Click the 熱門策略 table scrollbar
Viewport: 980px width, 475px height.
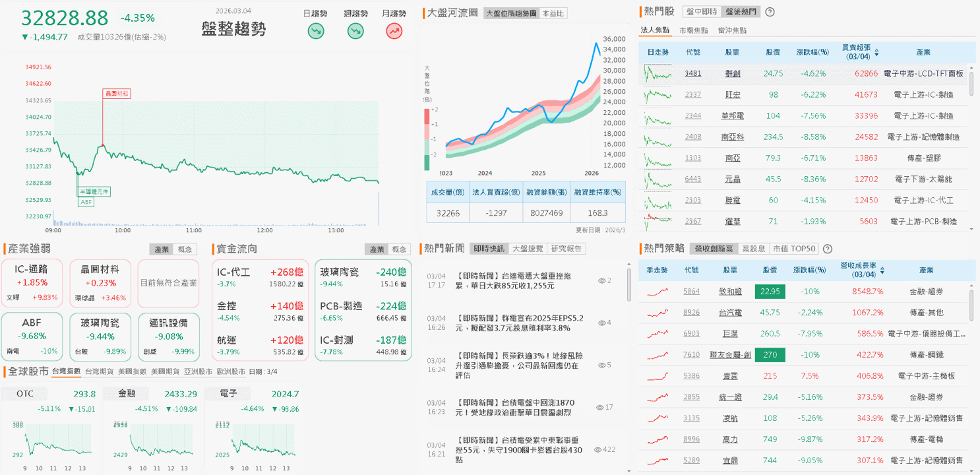coord(972,305)
